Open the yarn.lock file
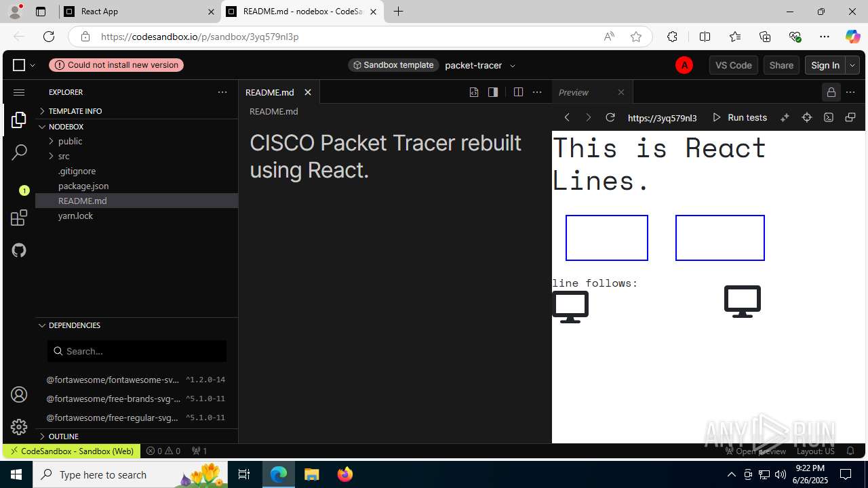 pyautogui.click(x=136, y=216)
